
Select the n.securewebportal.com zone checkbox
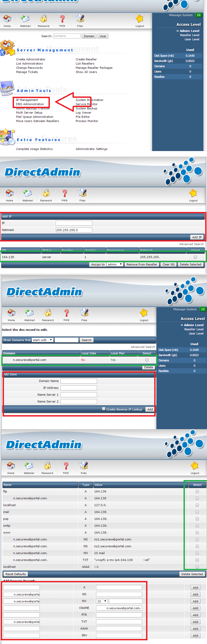(147, 360)
